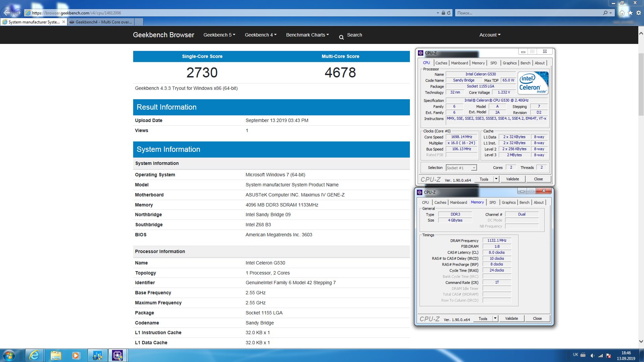Open the browser Home icon
Viewport: 644px width, 362px height.
coord(622,13)
